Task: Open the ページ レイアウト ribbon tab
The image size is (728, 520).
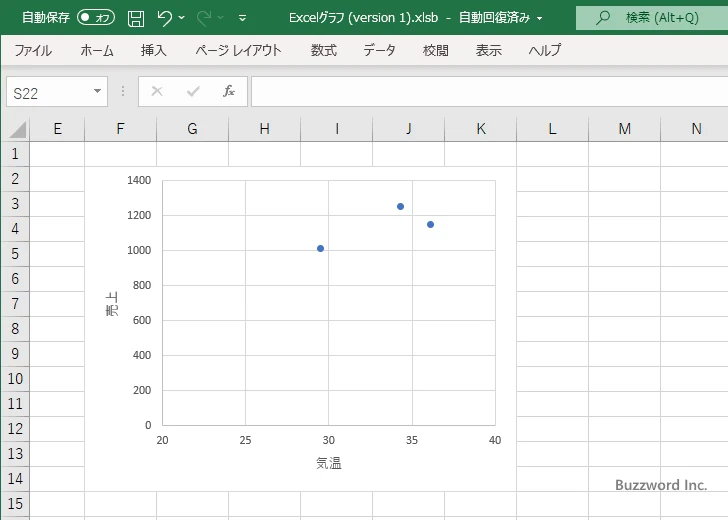Action: pos(238,50)
